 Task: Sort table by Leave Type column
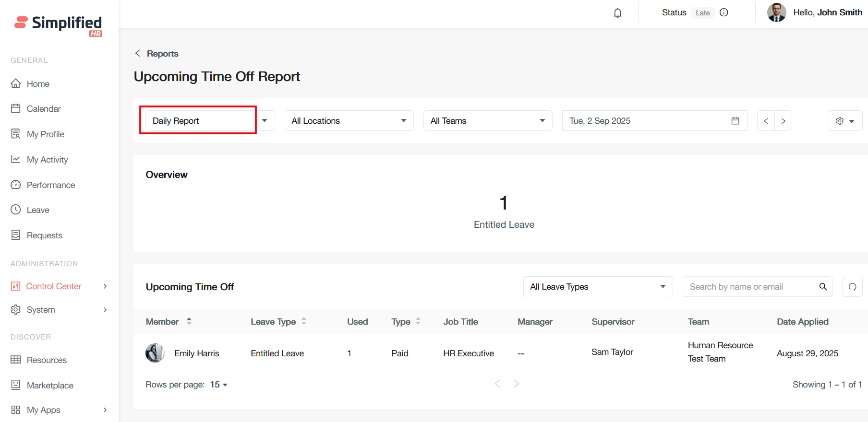point(304,321)
